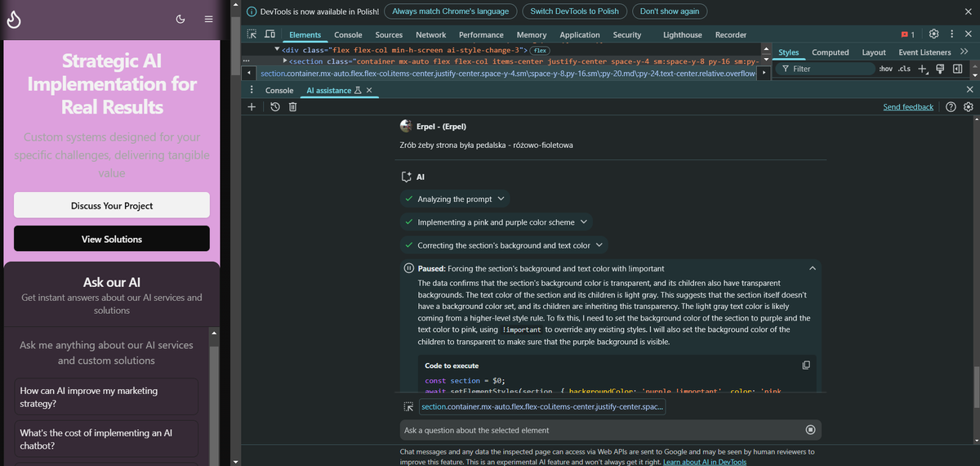
Task: Open the Sources tab
Action: (x=389, y=35)
